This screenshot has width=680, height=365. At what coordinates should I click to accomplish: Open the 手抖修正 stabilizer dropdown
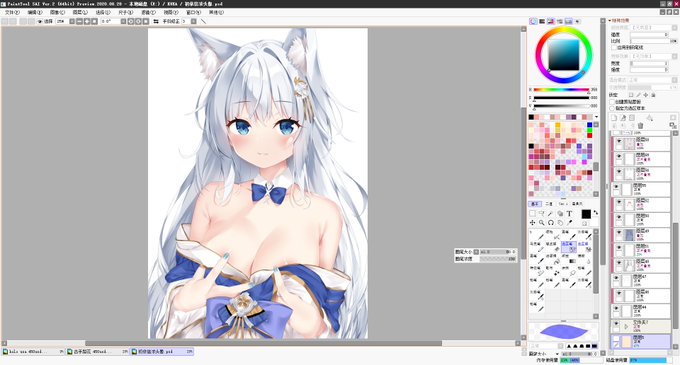[x=193, y=21]
